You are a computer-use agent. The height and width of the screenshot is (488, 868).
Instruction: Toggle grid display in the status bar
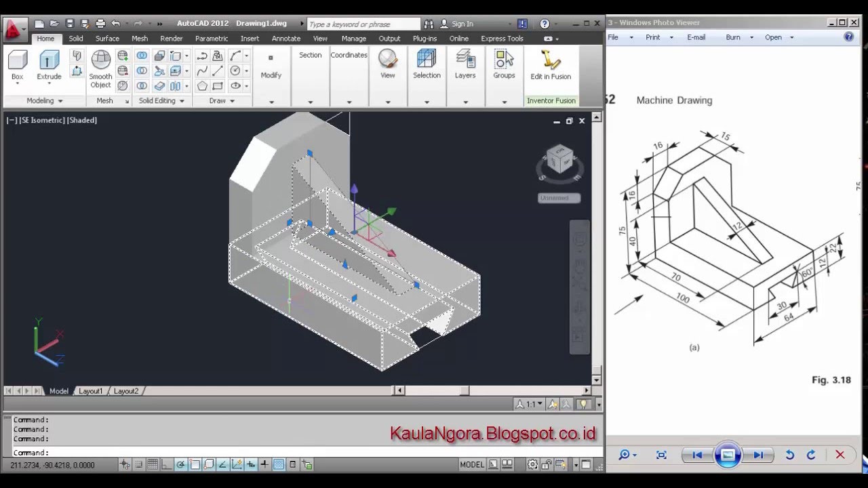point(154,465)
